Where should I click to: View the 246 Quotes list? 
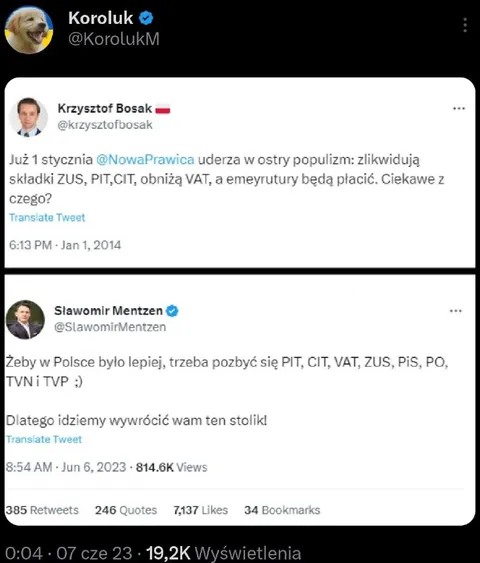pyautogui.click(x=126, y=510)
